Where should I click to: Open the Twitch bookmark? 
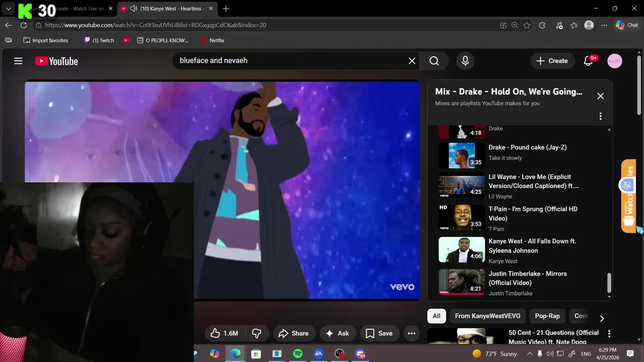tap(99, 40)
